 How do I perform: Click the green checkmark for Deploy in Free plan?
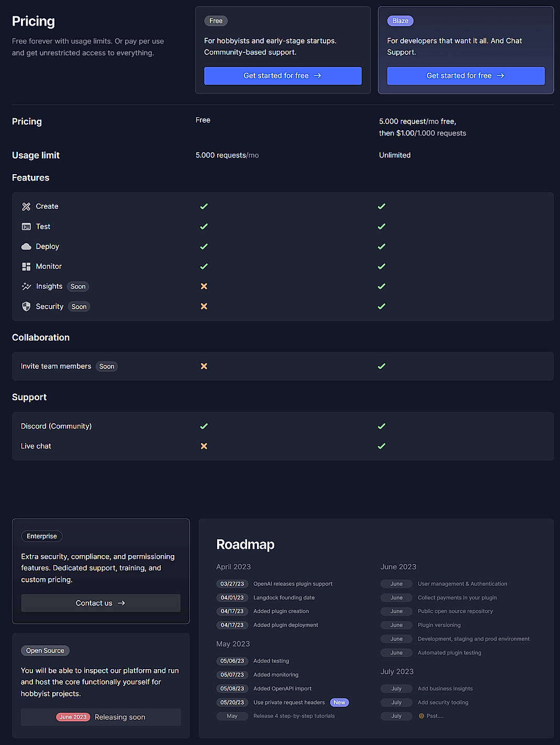pyautogui.click(x=204, y=246)
